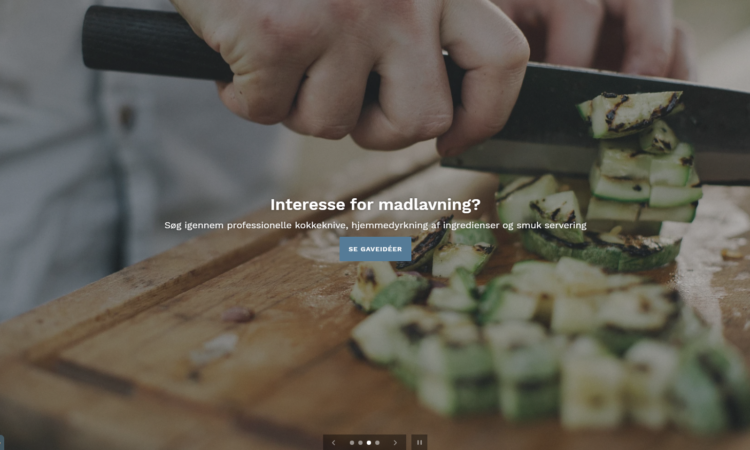Pause the slideshow autoplay
Image resolution: width=750 pixels, height=450 pixels.
419,443
